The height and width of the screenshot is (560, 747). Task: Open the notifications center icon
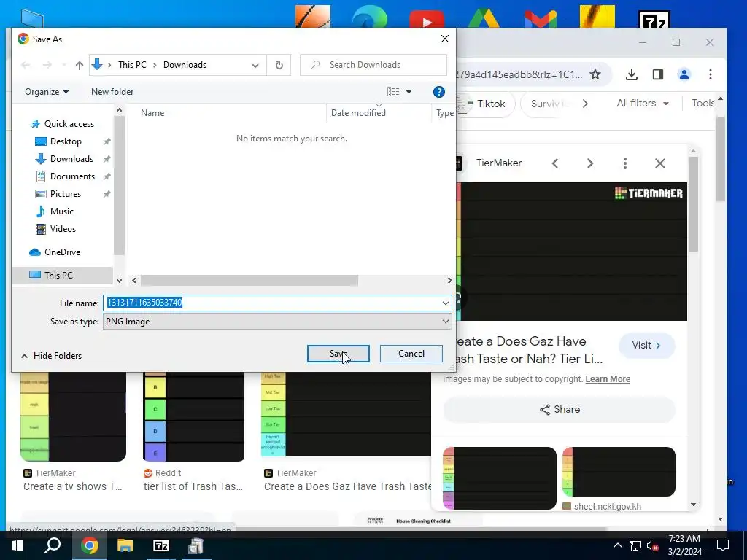coord(723,545)
